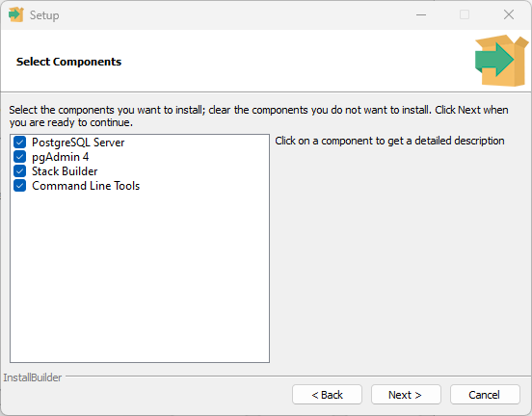Click the component description hint text
The width and height of the screenshot is (532, 416).
tap(389, 141)
